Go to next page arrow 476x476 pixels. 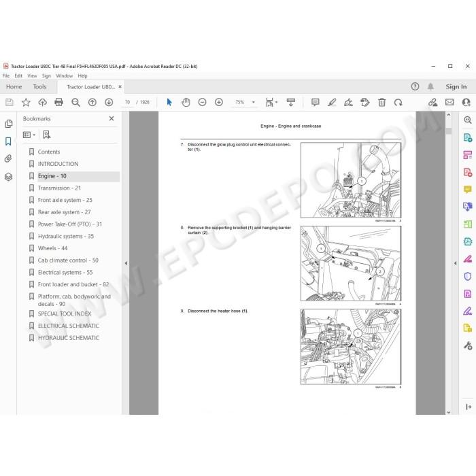pyautogui.click(x=109, y=102)
